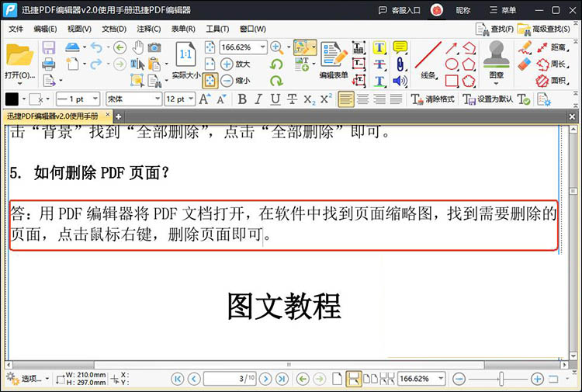
Task: Select the red rectangle shape tool
Action: pos(452,81)
